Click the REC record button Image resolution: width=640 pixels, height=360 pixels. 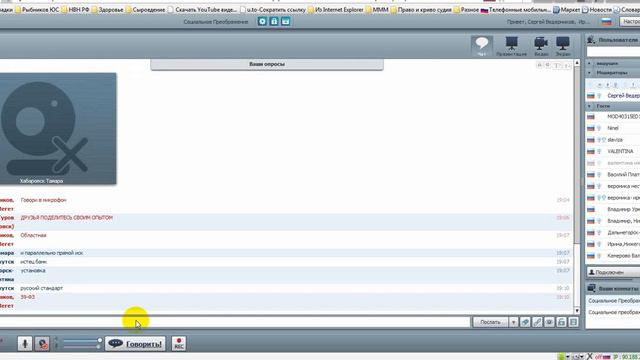[x=179, y=343]
